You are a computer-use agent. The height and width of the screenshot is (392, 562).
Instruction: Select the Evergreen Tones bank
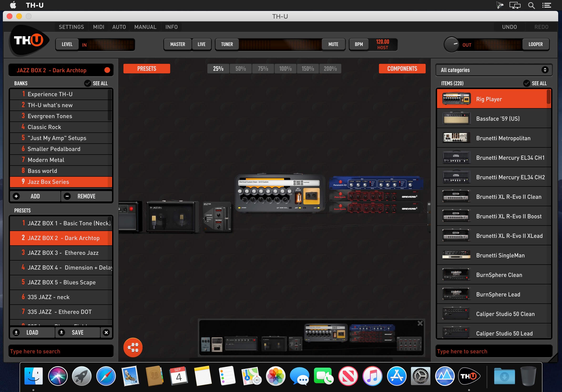[x=61, y=116]
